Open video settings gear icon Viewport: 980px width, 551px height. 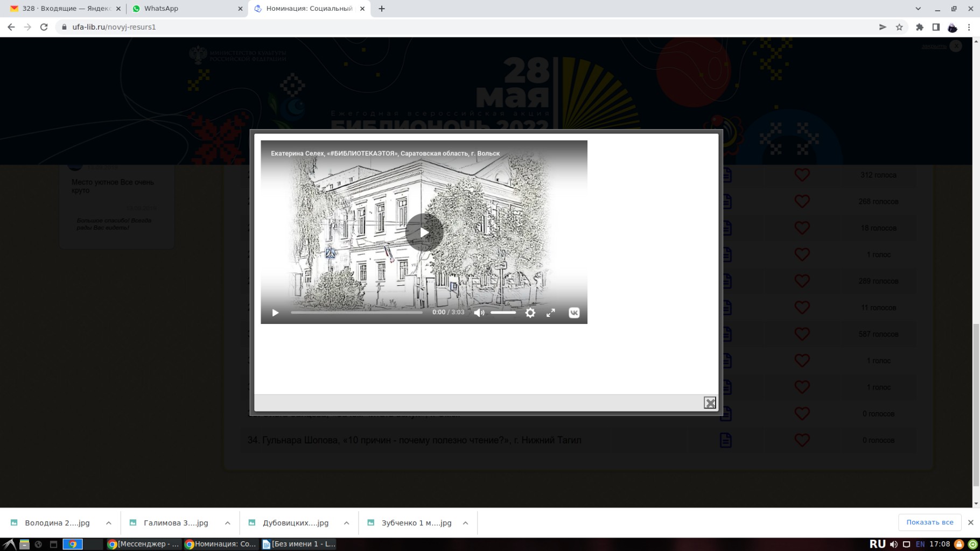530,313
